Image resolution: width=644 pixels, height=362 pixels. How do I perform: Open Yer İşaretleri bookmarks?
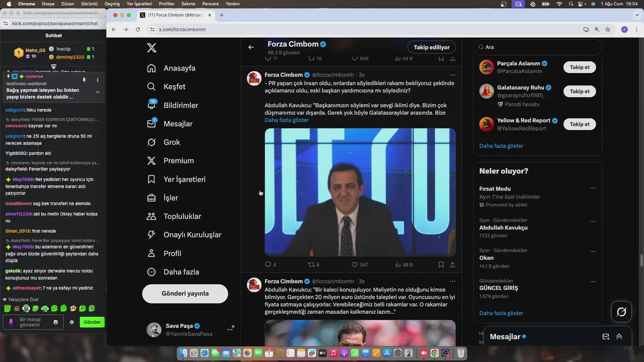pyautogui.click(x=176, y=179)
